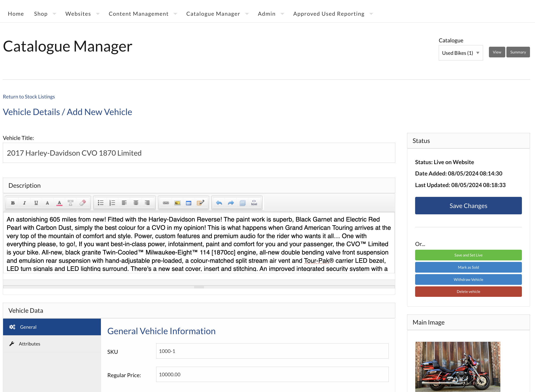Insert an image into the description
This screenshot has width=535, height=392.
click(177, 203)
